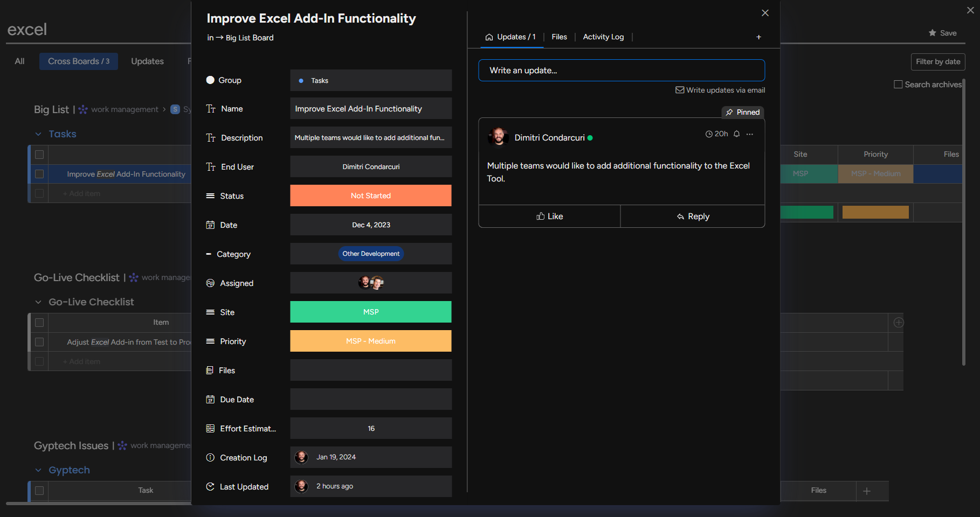Viewport: 980px width, 517px height.
Task: Open the three-dot menu on the update
Action: tap(750, 134)
